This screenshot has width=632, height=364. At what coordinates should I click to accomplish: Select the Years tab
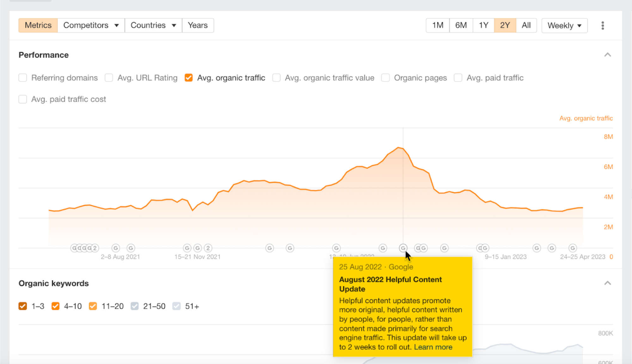[x=198, y=25]
